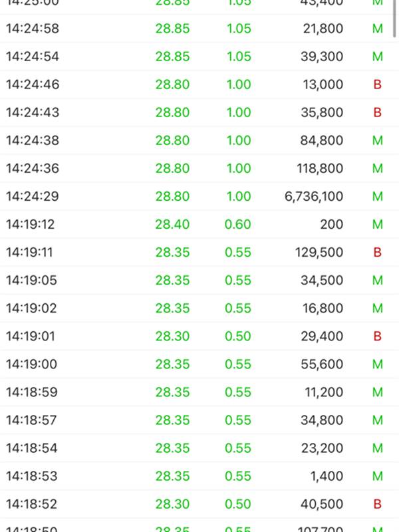This screenshot has height=532, width=399.
Task: Select the 14:18:57 trade of 34,800
Action: 199,420
